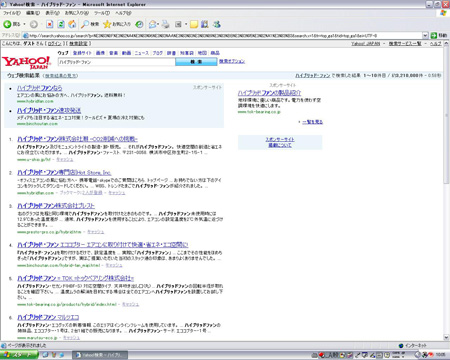Viewport: 450px width, 360px height.
Task: Click the Forward arrow toolbar button
Action: pos(34,24)
